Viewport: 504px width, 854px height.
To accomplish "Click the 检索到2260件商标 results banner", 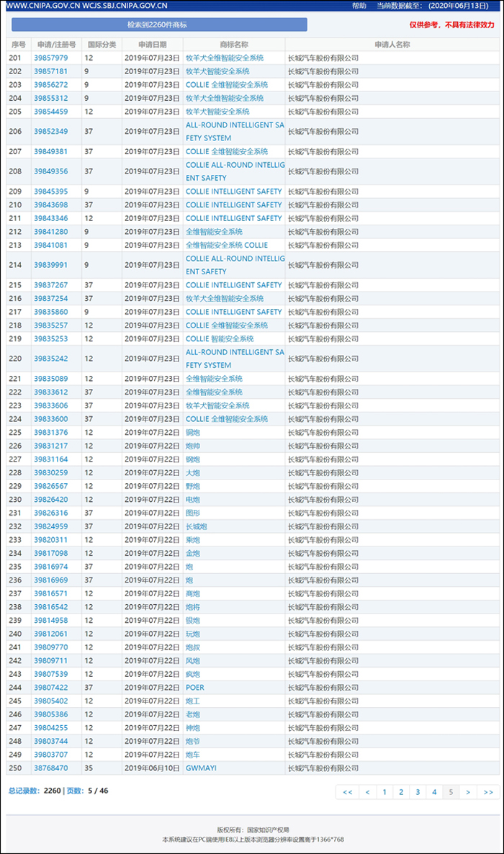I will [x=159, y=24].
